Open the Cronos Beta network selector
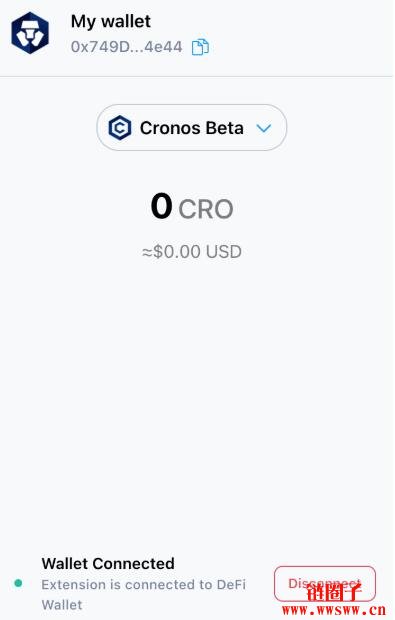The height and width of the screenshot is (620, 395). pos(192,127)
